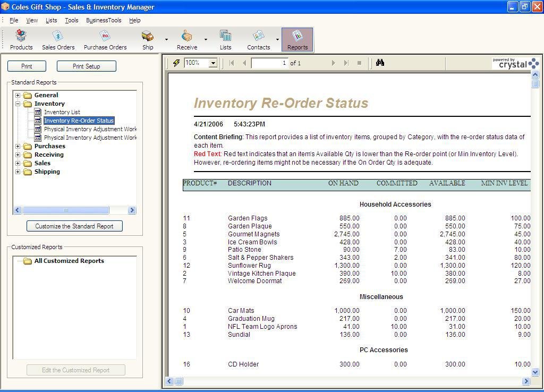Click the Inventory folder icon

tap(28, 104)
